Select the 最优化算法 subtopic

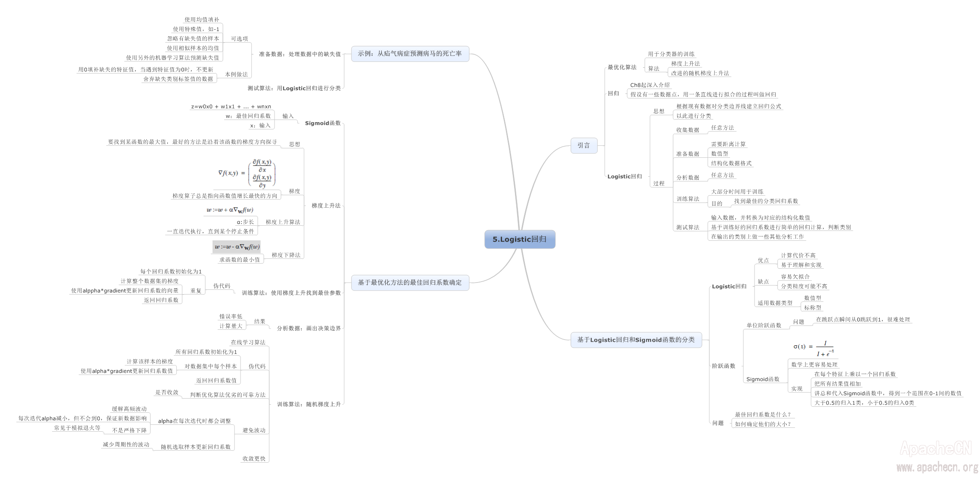(622, 68)
